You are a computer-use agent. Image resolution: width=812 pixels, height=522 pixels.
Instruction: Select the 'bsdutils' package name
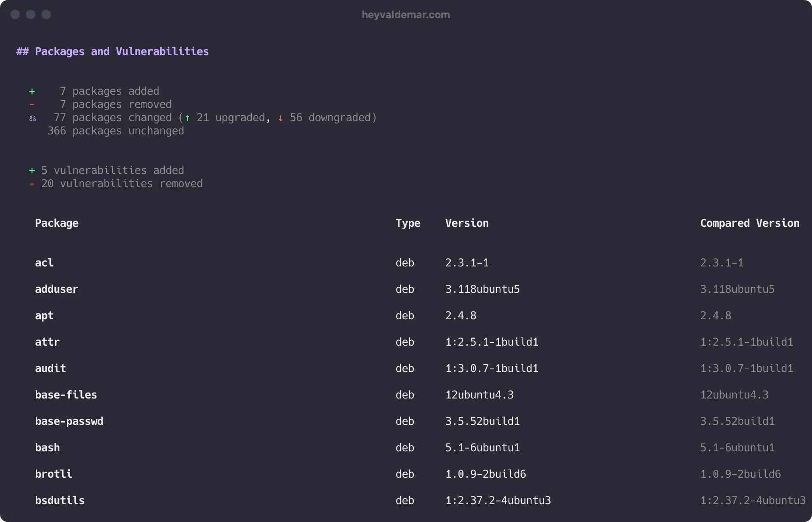click(60, 501)
